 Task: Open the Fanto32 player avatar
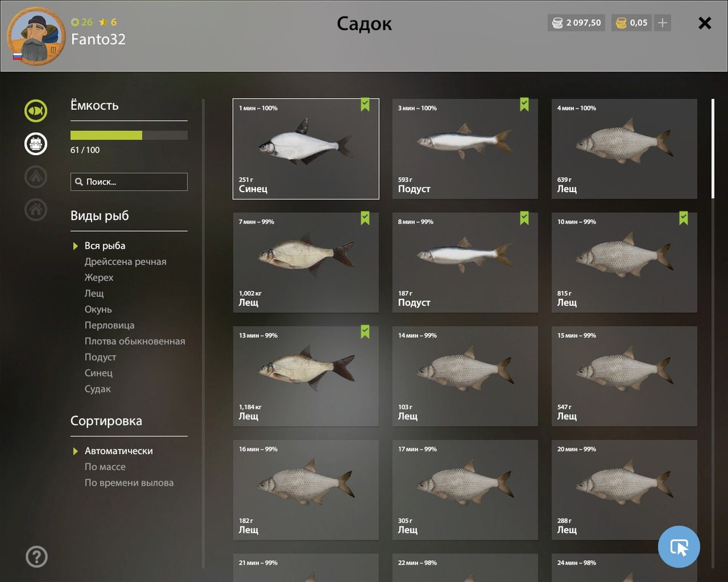[36, 36]
